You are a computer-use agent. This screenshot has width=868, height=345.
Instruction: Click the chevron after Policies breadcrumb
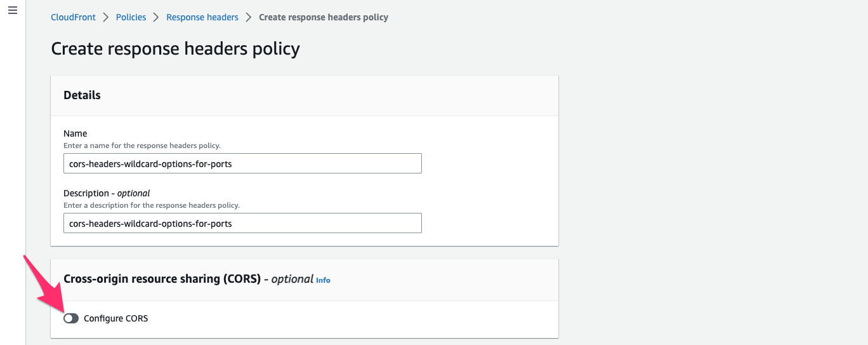click(156, 17)
